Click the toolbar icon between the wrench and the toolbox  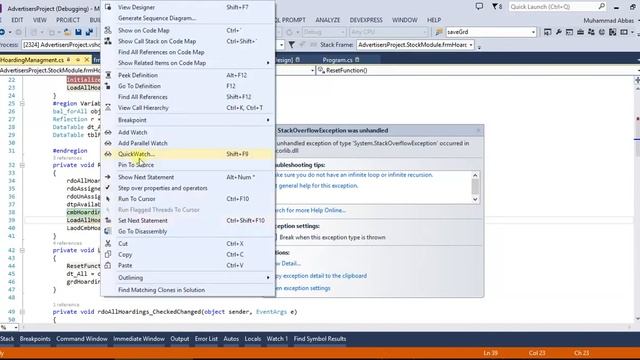point(569,32)
